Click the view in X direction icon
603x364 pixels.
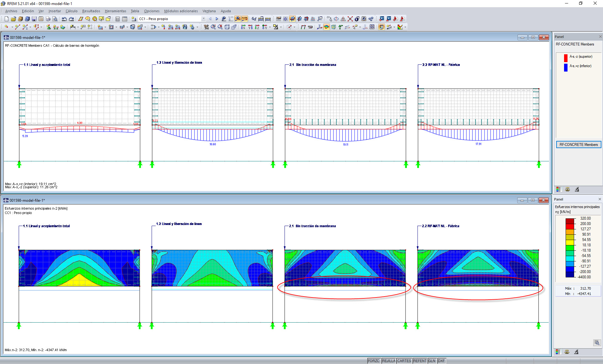[x=243, y=27]
